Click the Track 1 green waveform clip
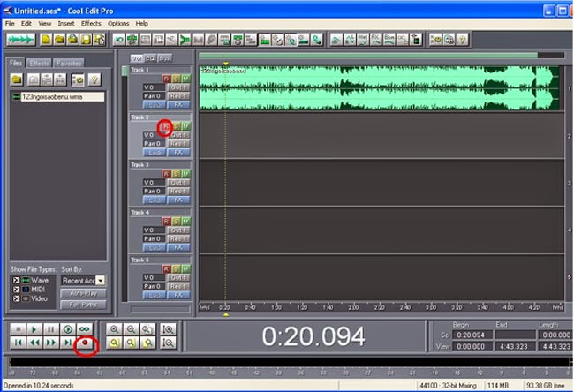The width and height of the screenshot is (574, 392). pos(378,88)
